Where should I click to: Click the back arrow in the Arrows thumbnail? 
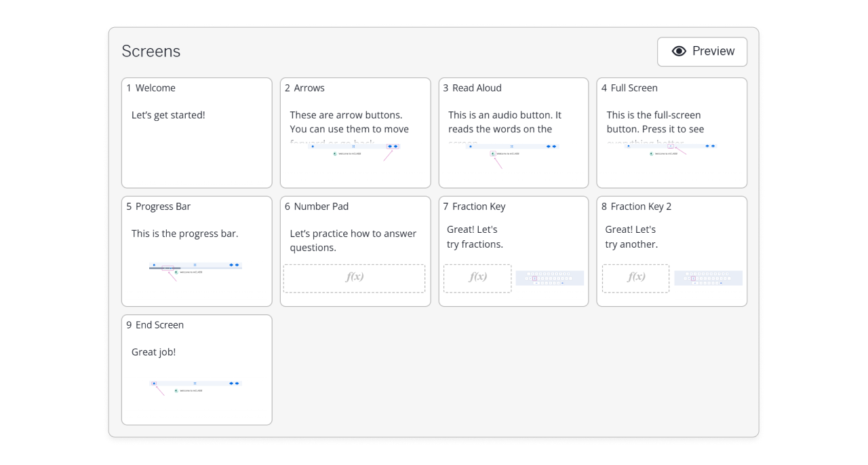(389, 147)
